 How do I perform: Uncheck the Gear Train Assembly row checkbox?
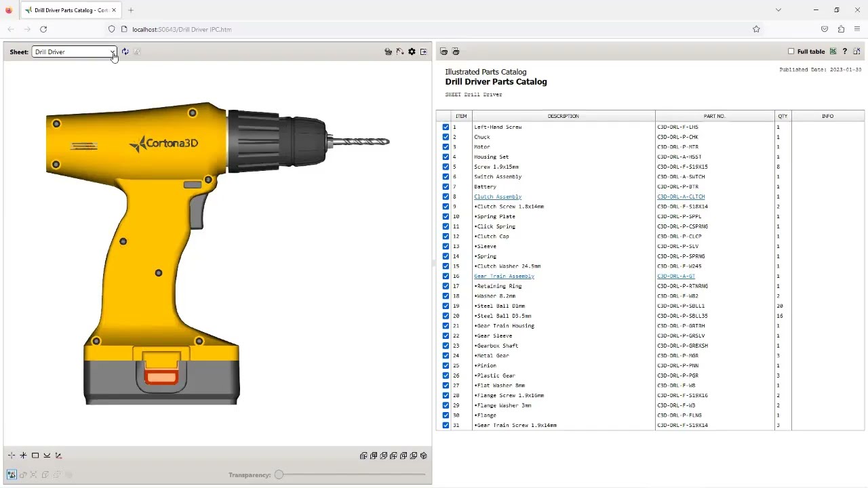[x=446, y=276]
